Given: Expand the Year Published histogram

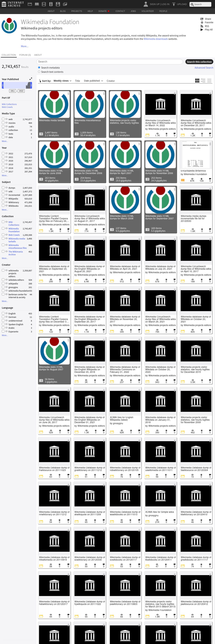Looking at the screenshot, I should [31, 79].
